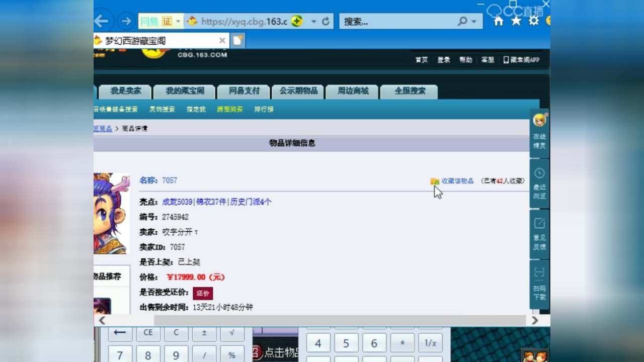Click the horizontal scrollbar right arrow
The width and height of the screenshot is (644, 362).
pos(535,320)
